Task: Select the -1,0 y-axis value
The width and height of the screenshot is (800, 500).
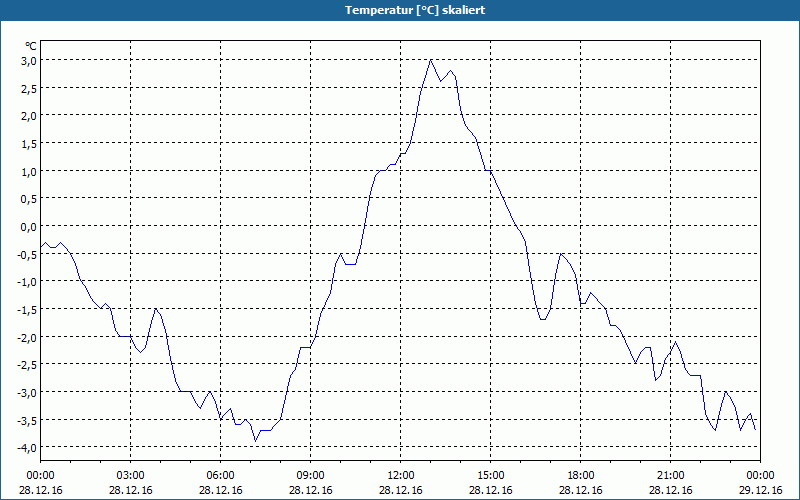Action: pyautogui.click(x=27, y=282)
